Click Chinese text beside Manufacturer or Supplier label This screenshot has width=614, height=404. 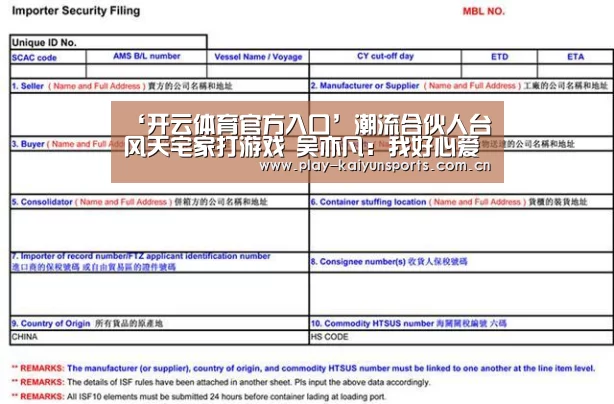565,86
